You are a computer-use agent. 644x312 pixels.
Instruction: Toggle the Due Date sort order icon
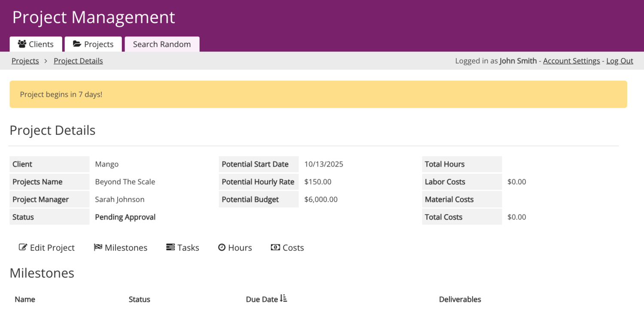pyautogui.click(x=283, y=298)
